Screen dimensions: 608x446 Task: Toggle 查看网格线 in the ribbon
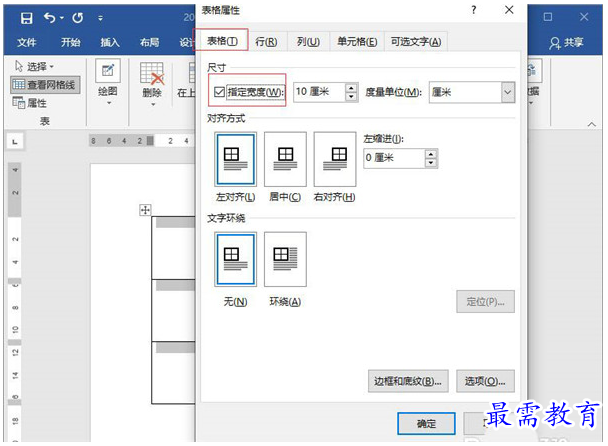pos(45,85)
